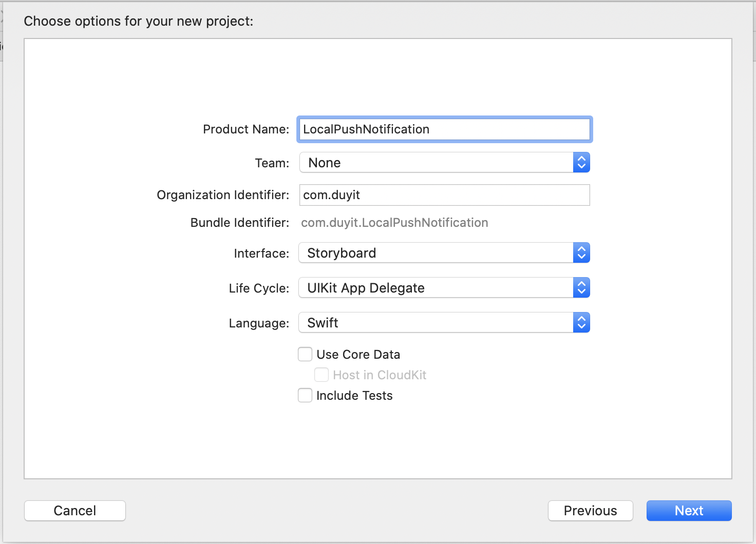
Task: Click the "Choose options for your new project" heading
Action: 139,21
